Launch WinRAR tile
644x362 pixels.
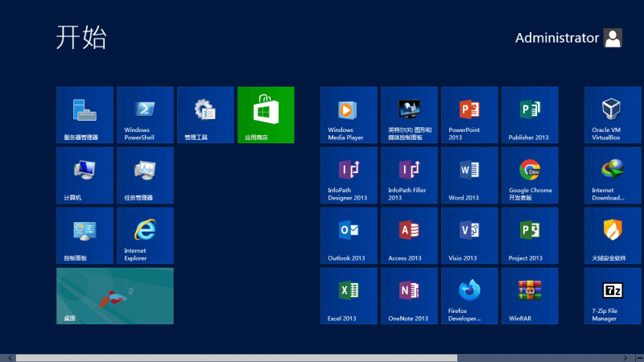(530, 296)
